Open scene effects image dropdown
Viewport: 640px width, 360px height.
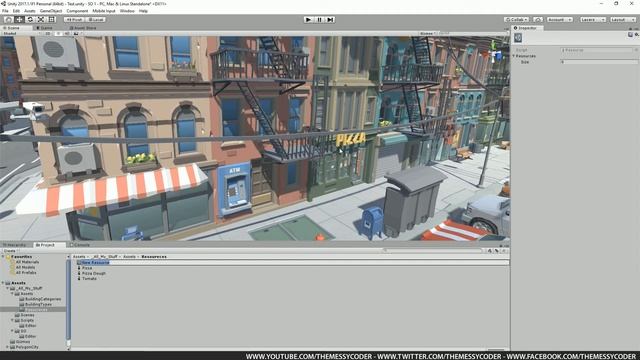click(77, 33)
